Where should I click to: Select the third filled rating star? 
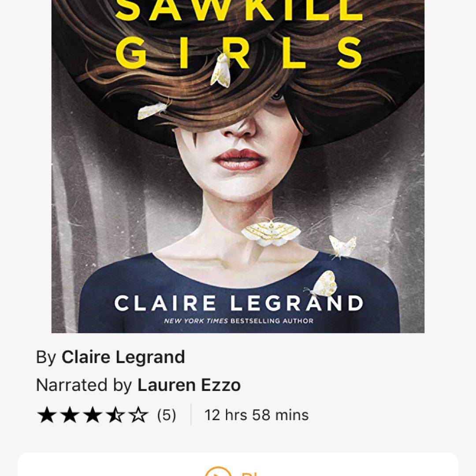click(92, 415)
